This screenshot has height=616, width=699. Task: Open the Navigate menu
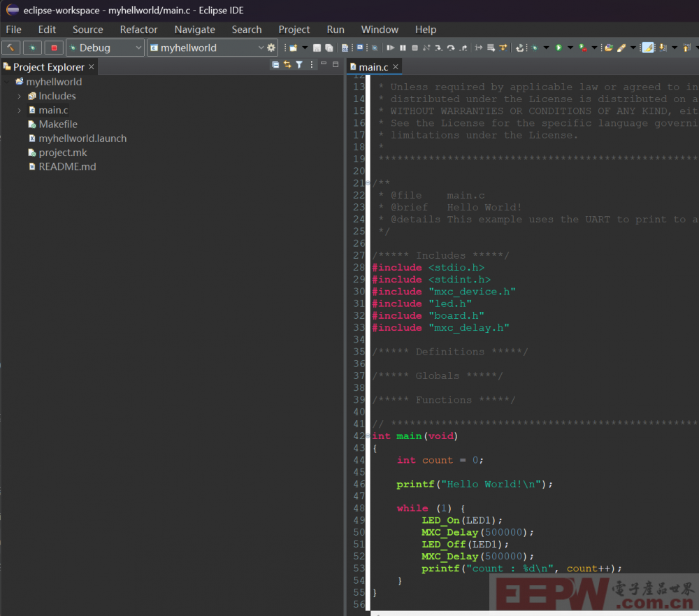point(195,29)
